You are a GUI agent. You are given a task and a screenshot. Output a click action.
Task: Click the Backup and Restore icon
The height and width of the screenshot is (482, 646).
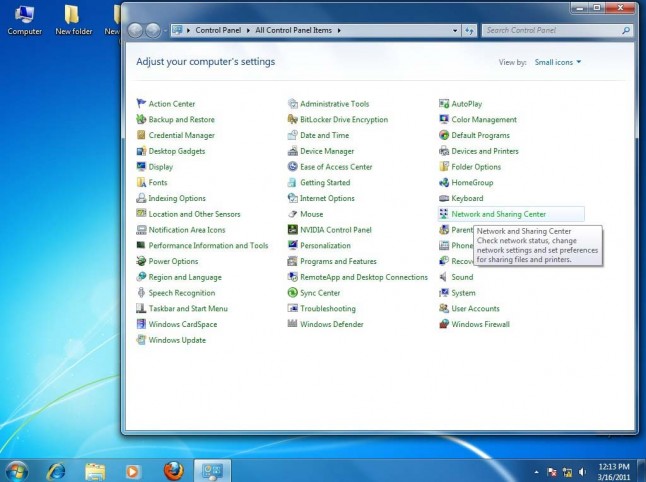click(141, 119)
